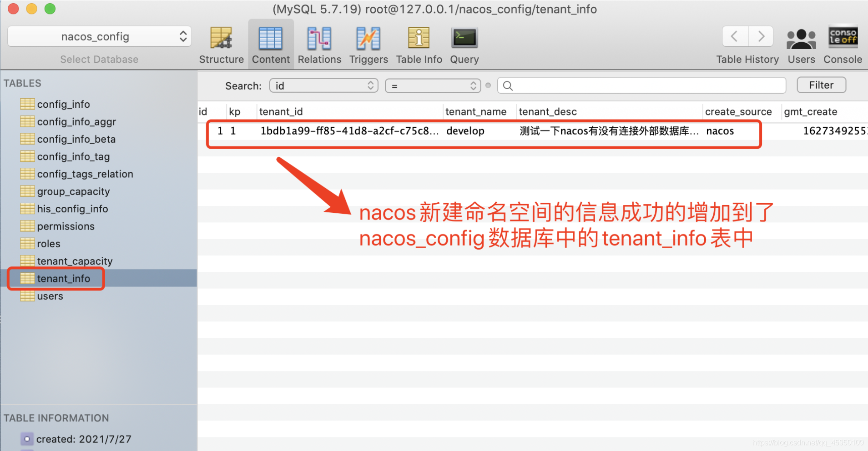Click the Filter button
The height and width of the screenshot is (451, 868).
pos(821,85)
